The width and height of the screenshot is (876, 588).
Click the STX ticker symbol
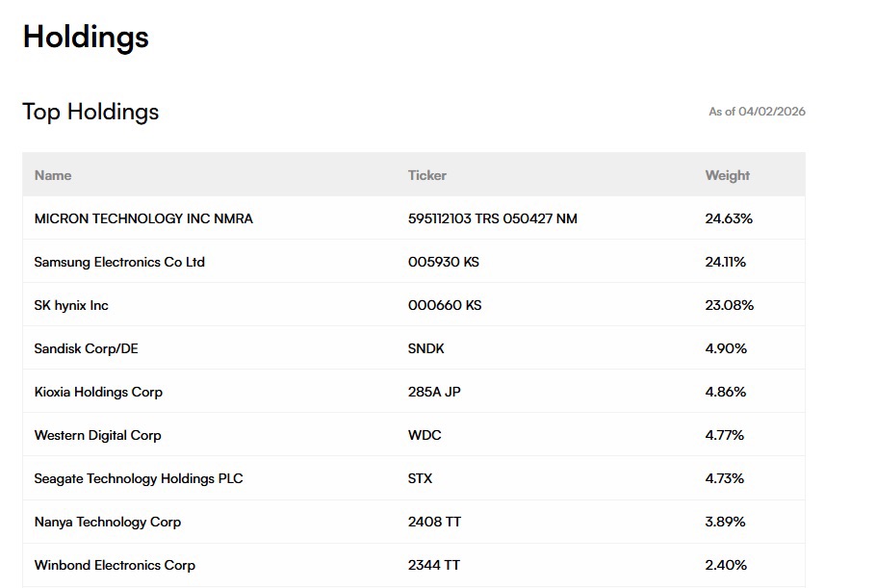pyautogui.click(x=421, y=478)
